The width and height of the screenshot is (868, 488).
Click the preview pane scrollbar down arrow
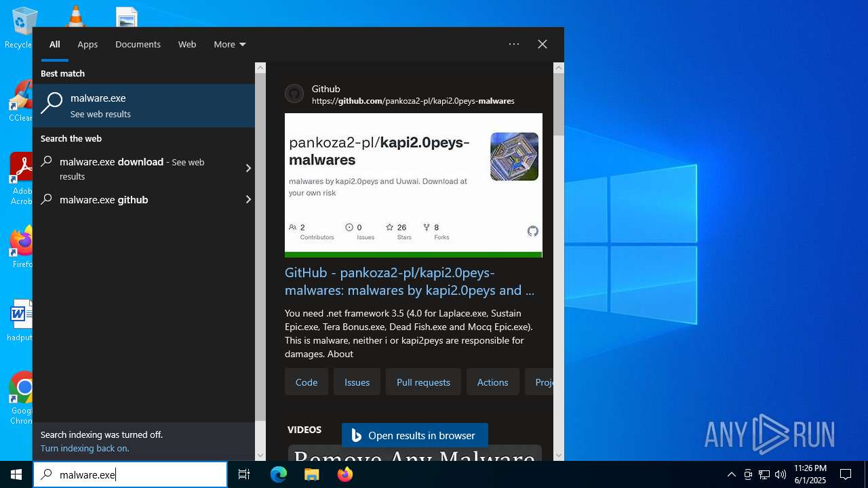(x=559, y=455)
